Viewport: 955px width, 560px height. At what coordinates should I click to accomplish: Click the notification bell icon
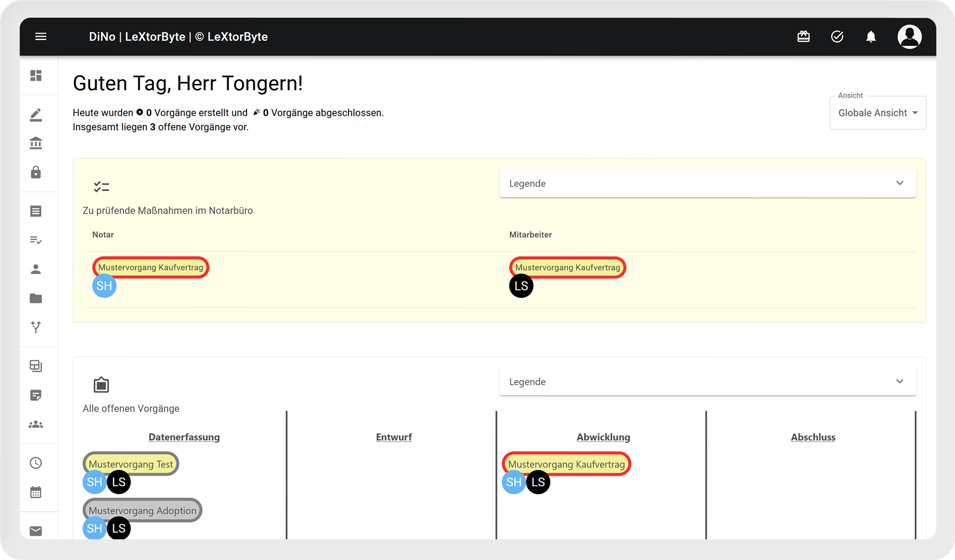click(x=871, y=37)
